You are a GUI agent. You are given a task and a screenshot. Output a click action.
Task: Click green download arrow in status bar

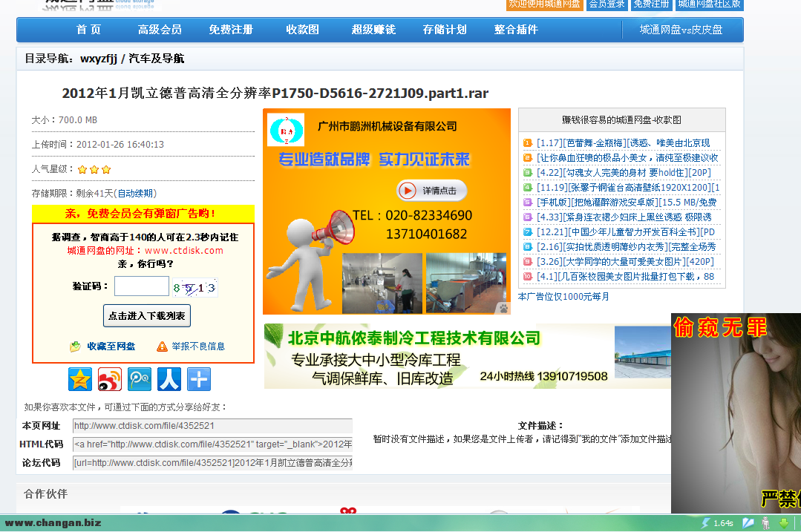point(783,523)
